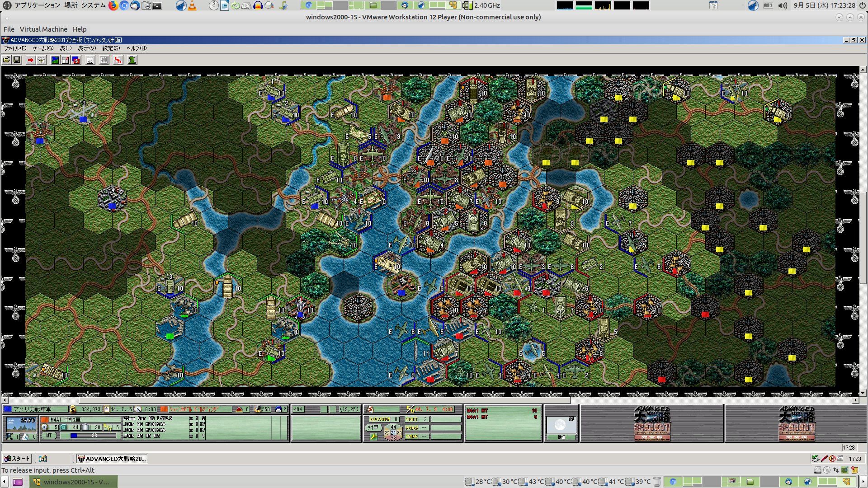
Task: Click the red diagonal-squares toolbar icon
Action: coord(118,60)
